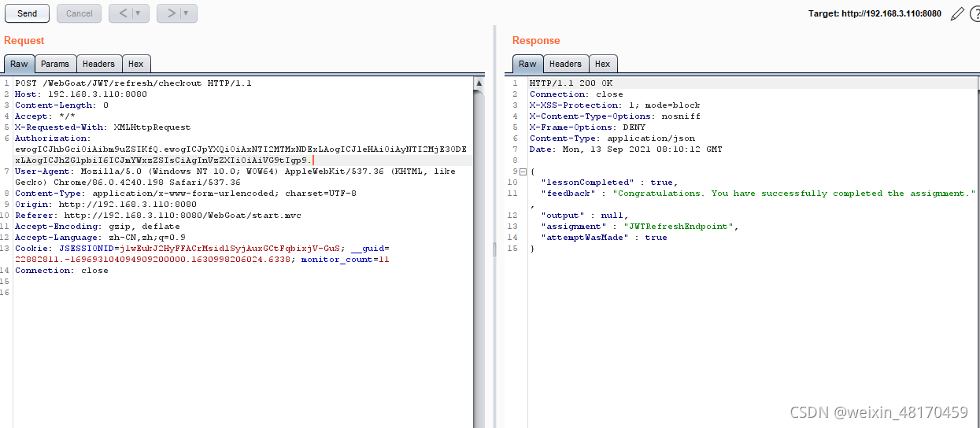The image size is (980, 428).
Task: Open the Headers tab in the Request panel
Action: coord(98,65)
